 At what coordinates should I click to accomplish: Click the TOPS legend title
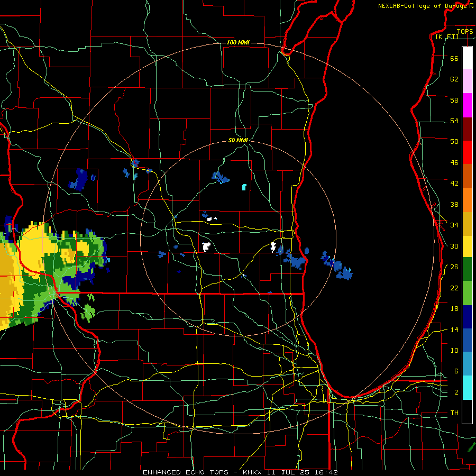pyautogui.click(x=465, y=31)
